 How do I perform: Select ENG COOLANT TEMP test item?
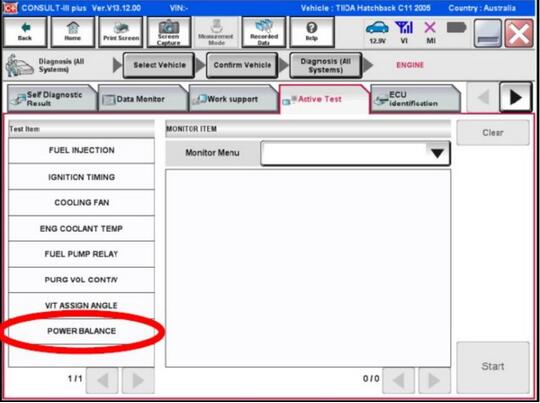pos(81,228)
